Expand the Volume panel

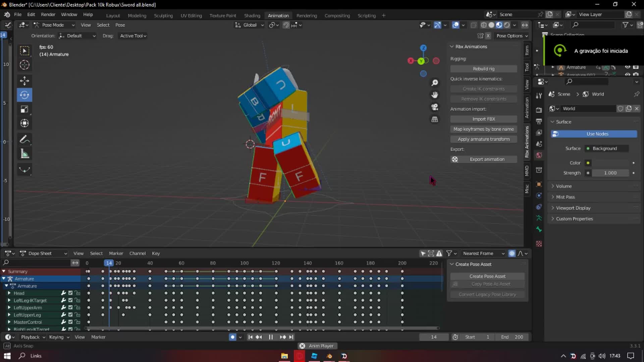(563, 186)
